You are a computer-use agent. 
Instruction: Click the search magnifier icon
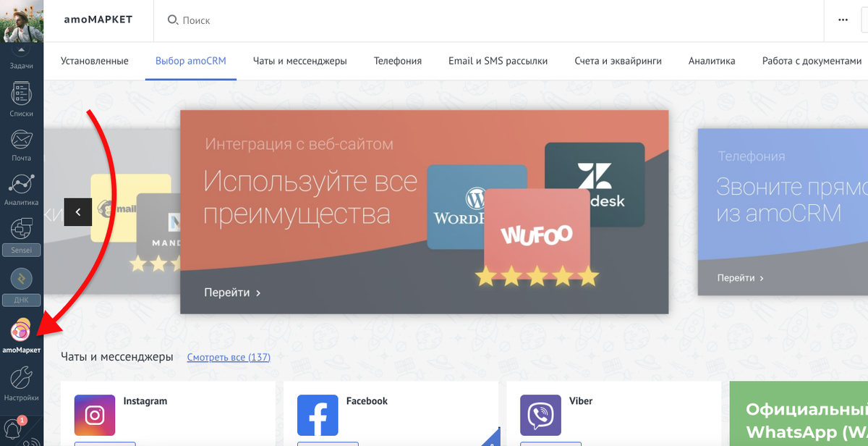click(173, 20)
